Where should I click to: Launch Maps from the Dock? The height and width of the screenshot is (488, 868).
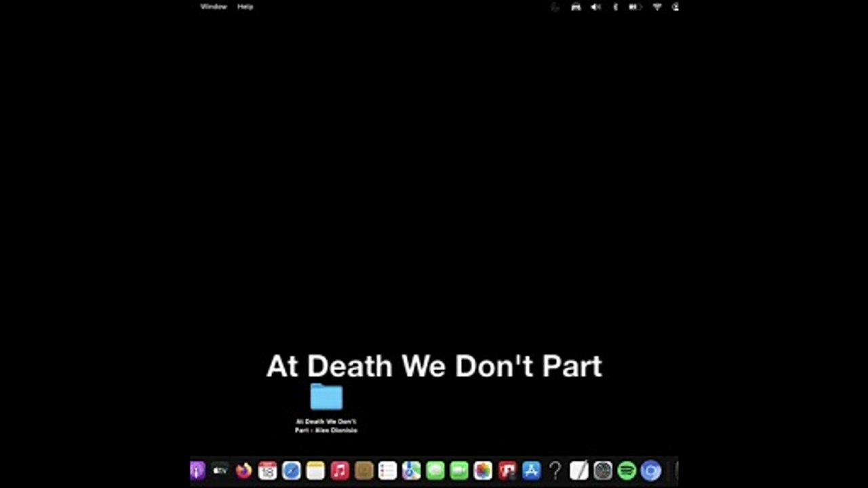click(411, 470)
